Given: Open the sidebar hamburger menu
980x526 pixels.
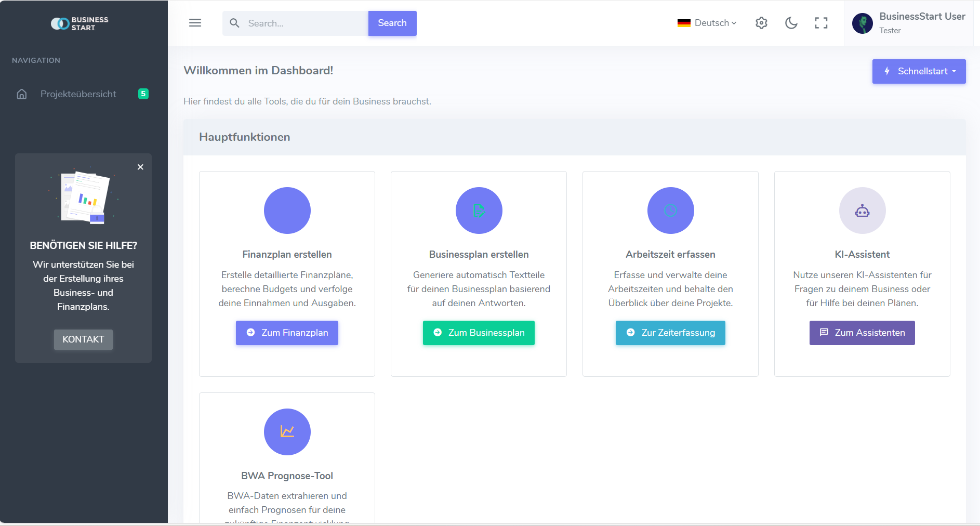Looking at the screenshot, I should [x=195, y=23].
